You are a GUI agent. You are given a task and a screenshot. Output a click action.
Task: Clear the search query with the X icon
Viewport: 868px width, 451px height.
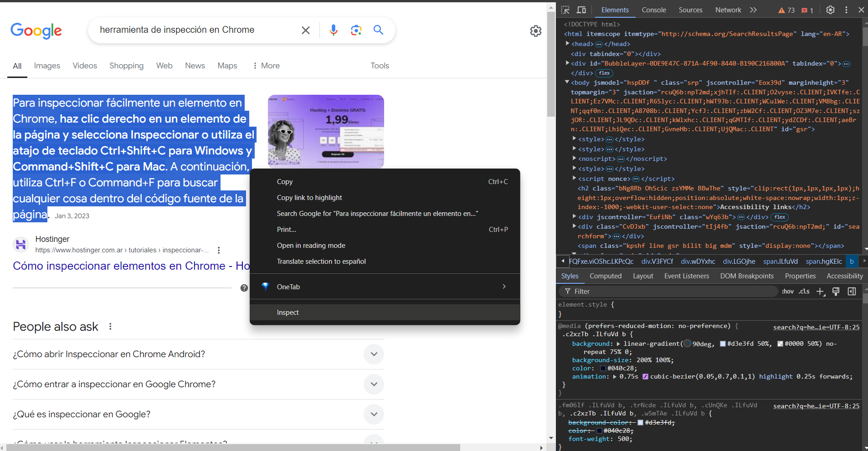(x=306, y=30)
